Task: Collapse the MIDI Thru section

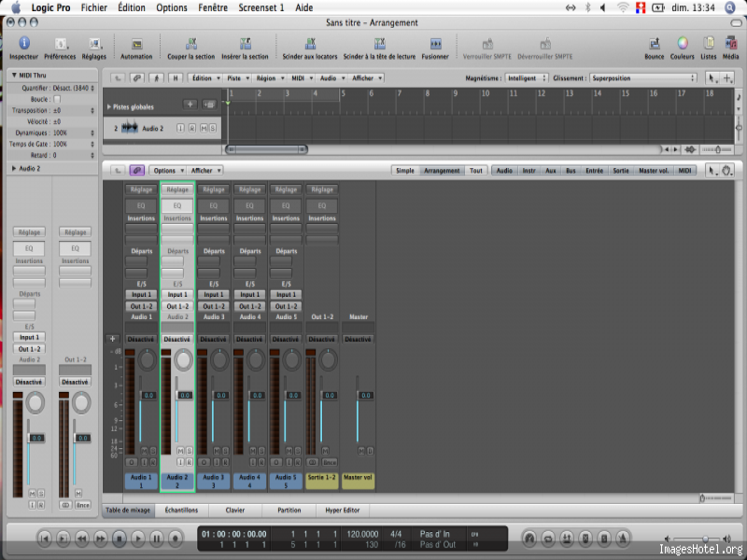Action: tap(14, 76)
